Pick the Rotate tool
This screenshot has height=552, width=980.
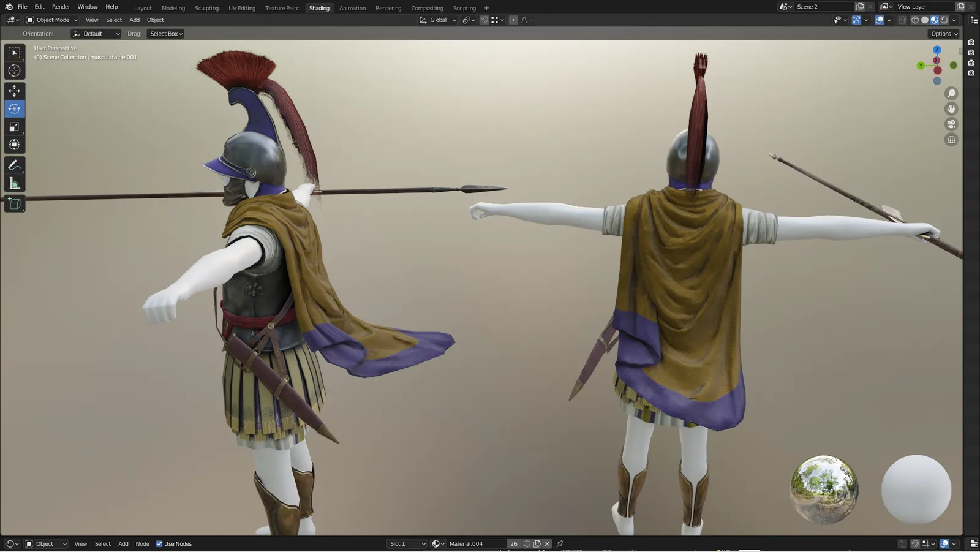pos(14,109)
